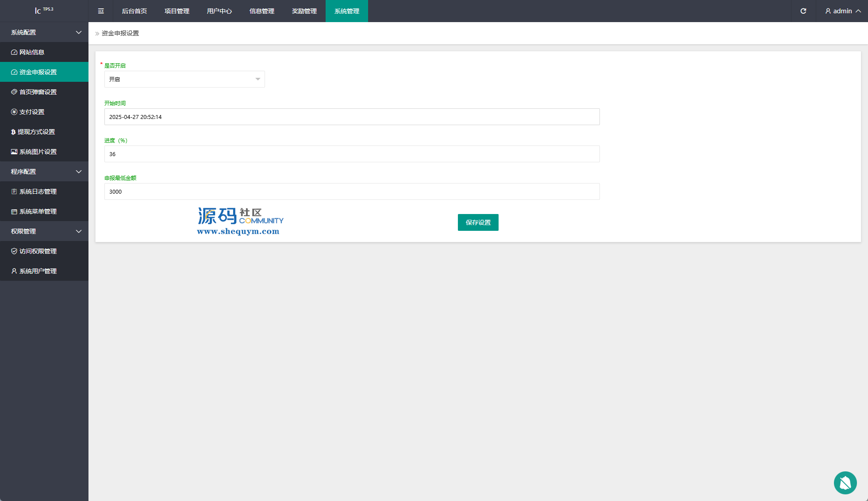Open 系统图片设置 sidebar item
This screenshot has width=868, height=501.
point(38,152)
